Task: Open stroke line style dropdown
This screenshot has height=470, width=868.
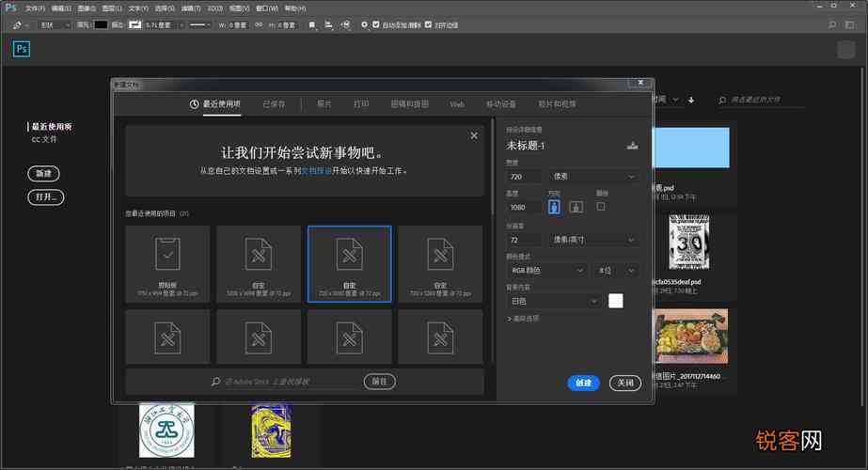Action: click(199, 25)
